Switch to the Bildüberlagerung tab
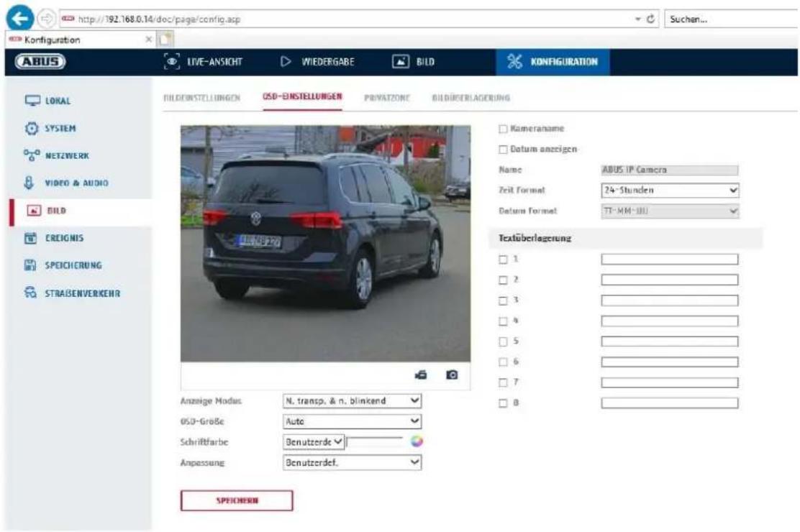The image size is (800, 532). tap(471, 98)
